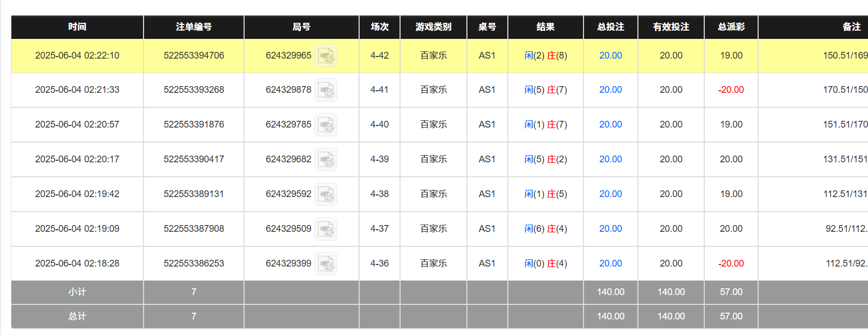
Task: Click the 备注 column header
Action: [x=851, y=27]
